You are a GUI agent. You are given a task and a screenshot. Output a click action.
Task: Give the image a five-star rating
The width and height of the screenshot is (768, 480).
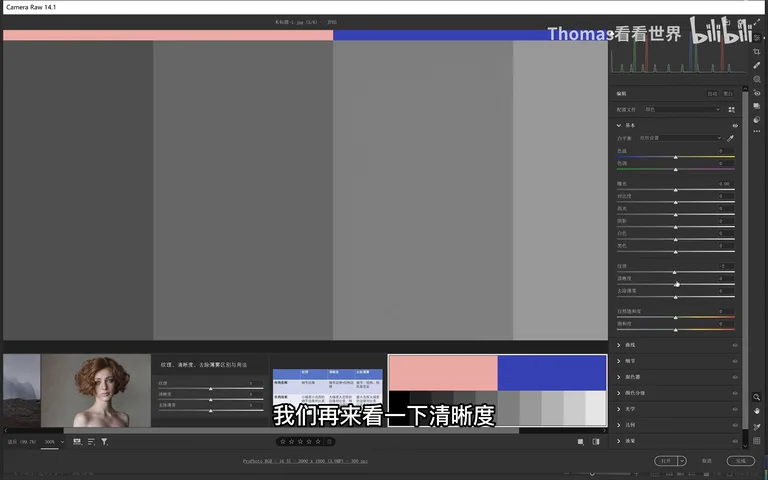(x=318, y=442)
